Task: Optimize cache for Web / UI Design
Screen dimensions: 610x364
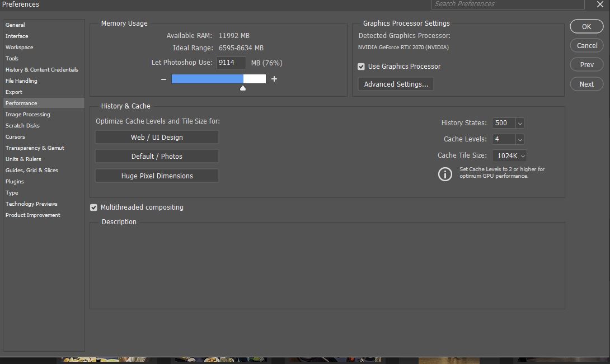Action: click(157, 136)
